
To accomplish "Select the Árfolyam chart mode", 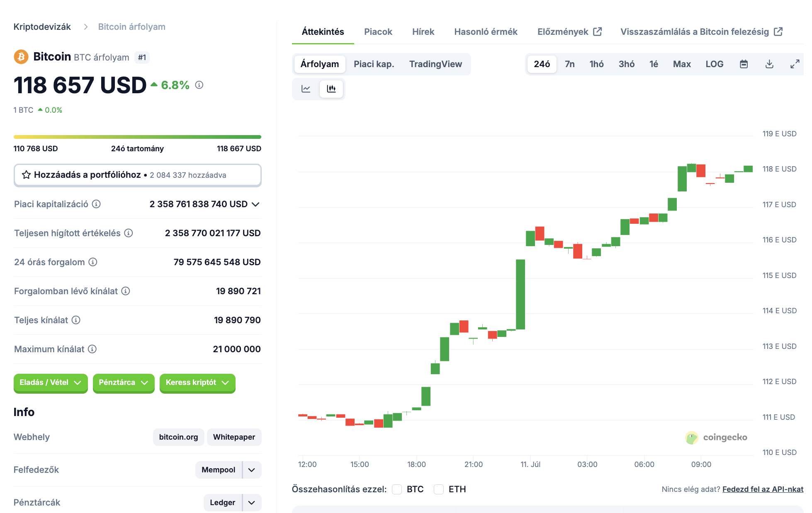I will (320, 64).
